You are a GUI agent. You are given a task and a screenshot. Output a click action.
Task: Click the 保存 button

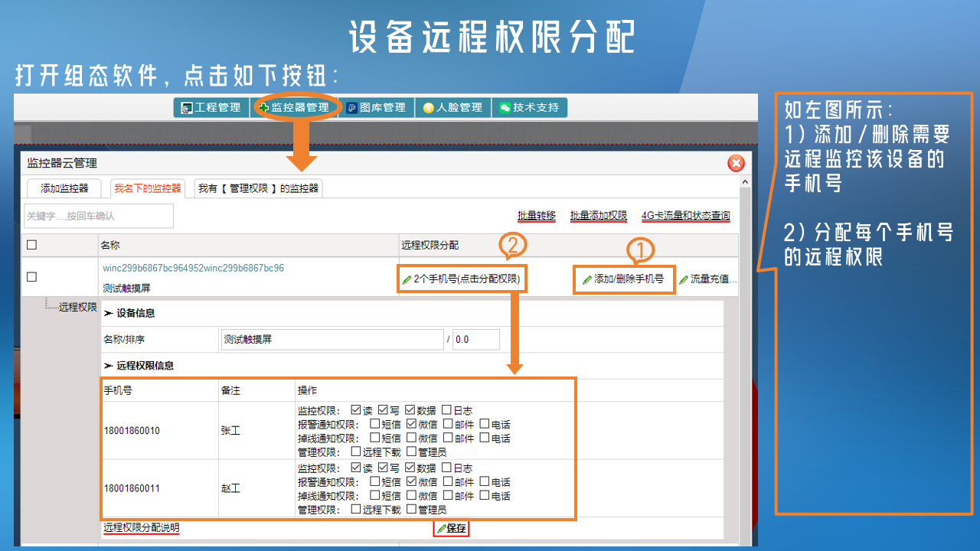coord(451,528)
